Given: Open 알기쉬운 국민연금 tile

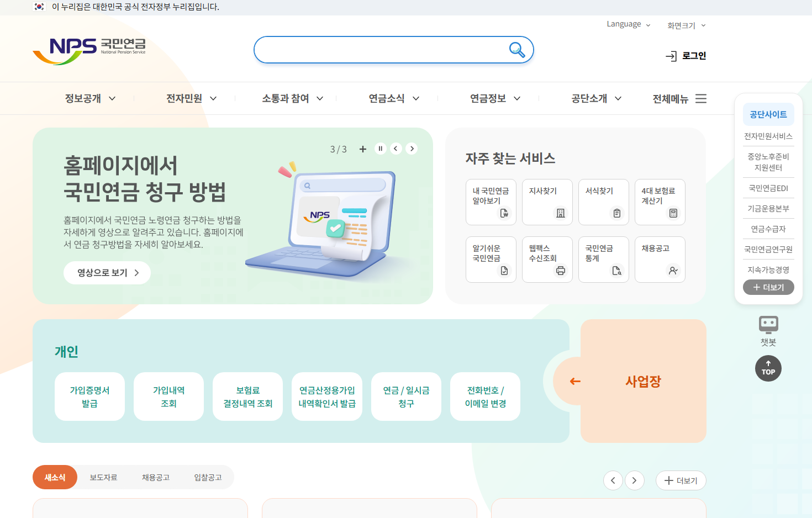Looking at the screenshot, I should pyautogui.click(x=491, y=260).
